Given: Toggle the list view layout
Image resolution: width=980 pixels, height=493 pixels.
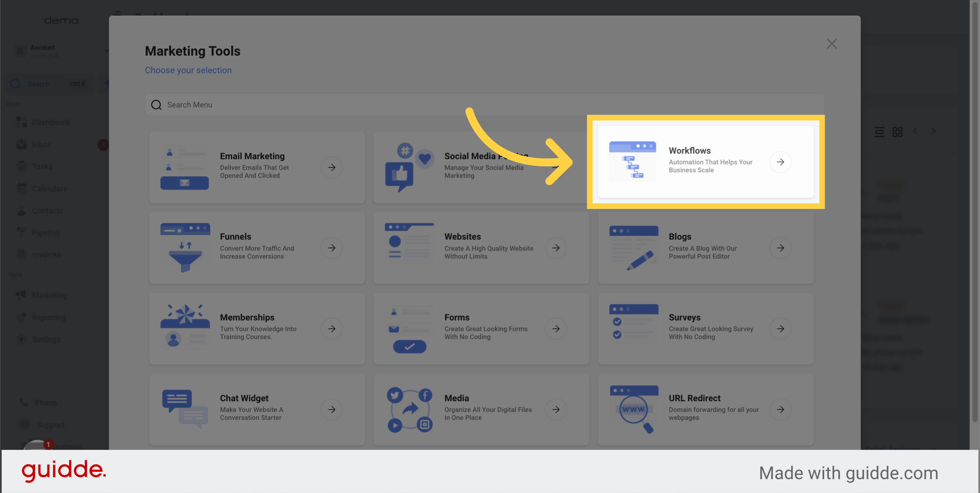Looking at the screenshot, I should click(x=879, y=132).
